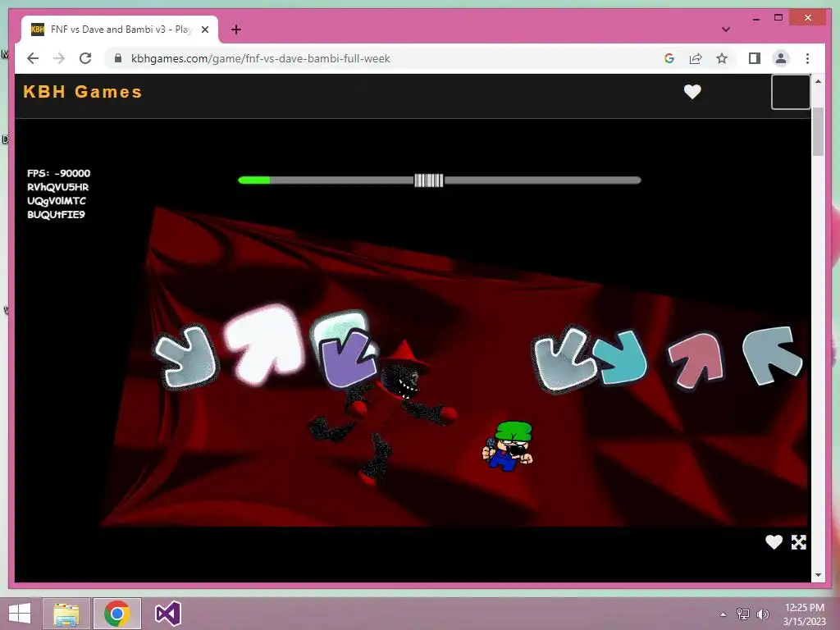
Task: Click the address bar URL
Action: [x=260, y=58]
